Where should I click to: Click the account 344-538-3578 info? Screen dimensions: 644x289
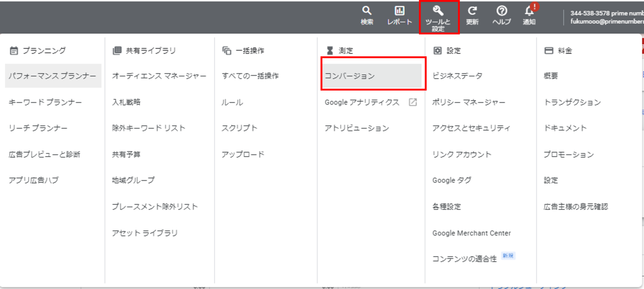point(607,17)
